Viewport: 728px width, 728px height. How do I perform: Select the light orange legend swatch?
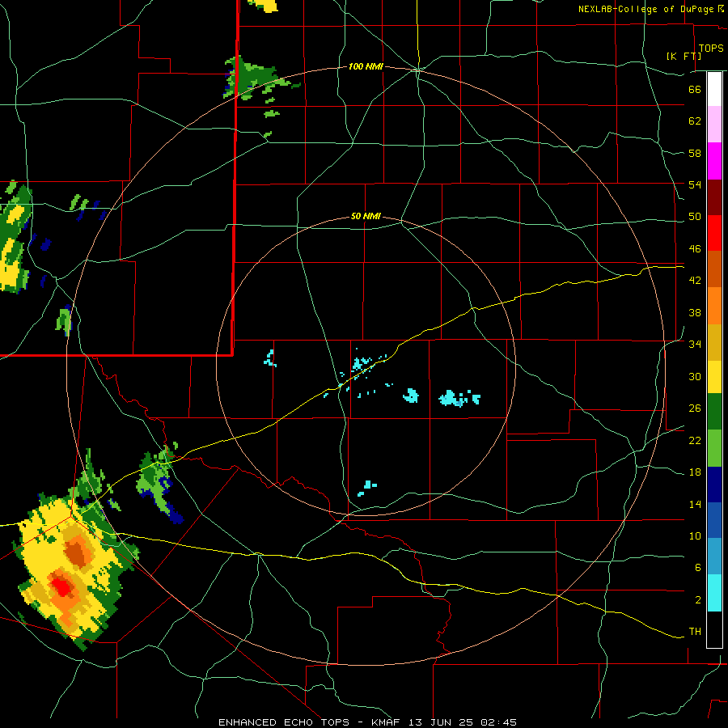click(x=714, y=306)
